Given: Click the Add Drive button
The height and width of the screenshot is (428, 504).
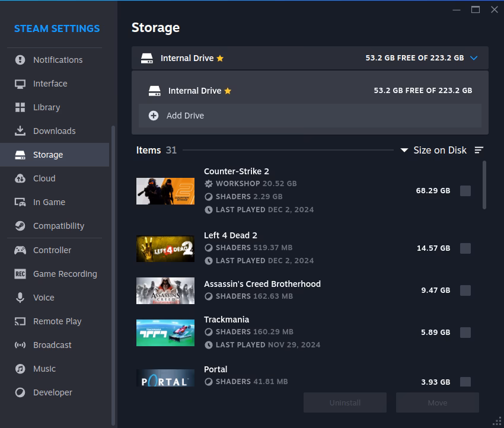Looking at the screenshot, I should pyautogui.click(x=310, y=116).
